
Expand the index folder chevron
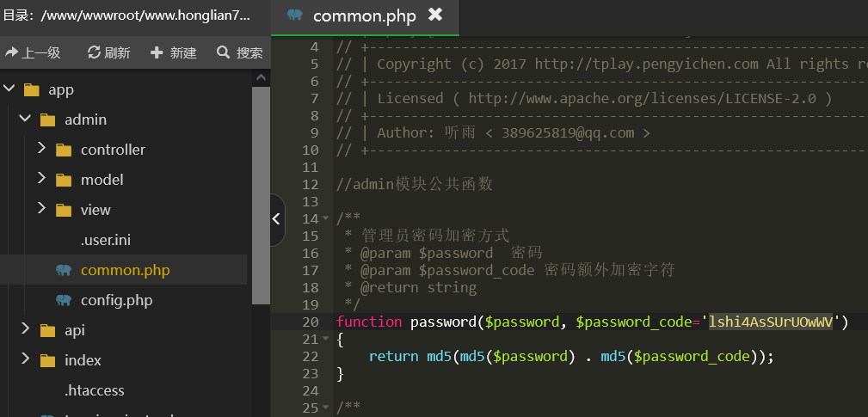coord(24,360)
